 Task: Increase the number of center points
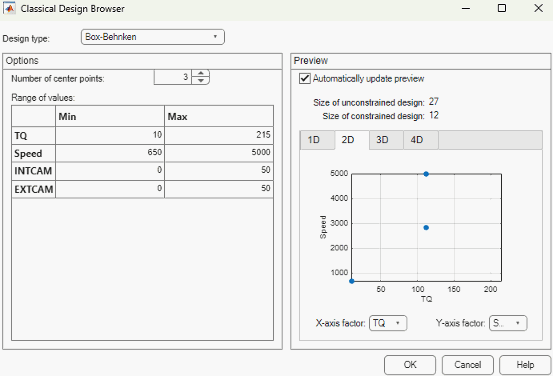tap(201, 73)
